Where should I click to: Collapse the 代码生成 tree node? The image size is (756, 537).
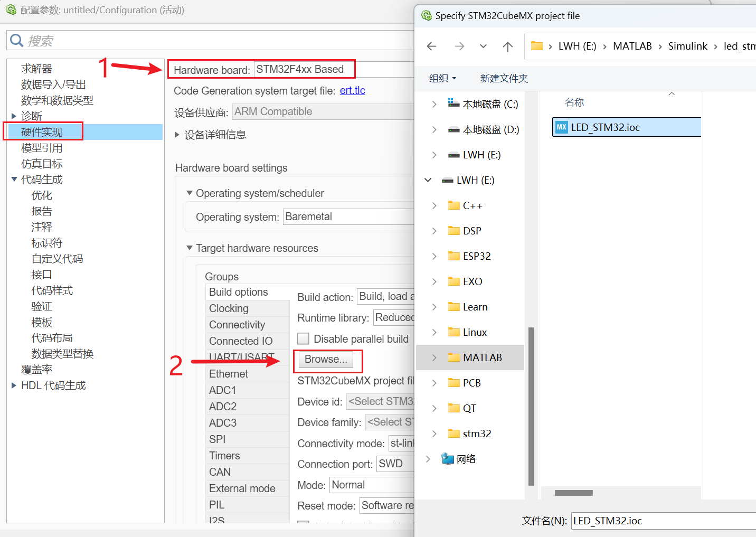(14, 180)
